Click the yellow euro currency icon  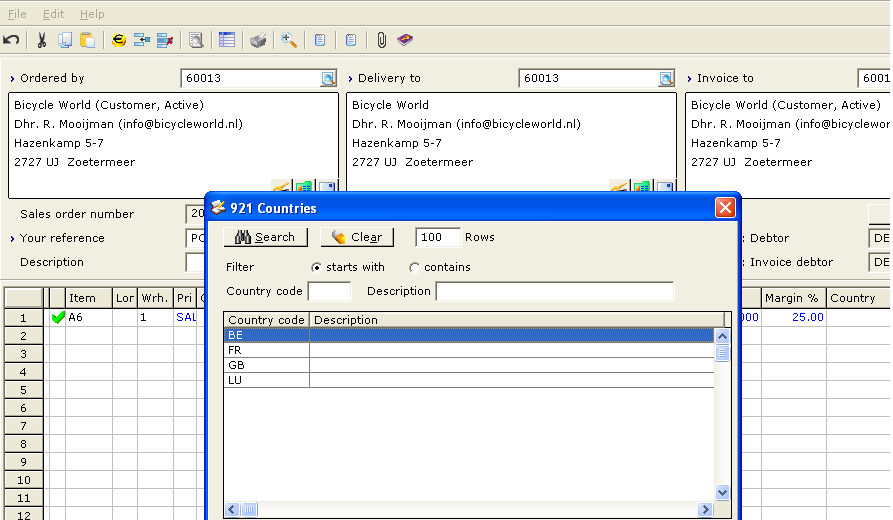(119, 40)
